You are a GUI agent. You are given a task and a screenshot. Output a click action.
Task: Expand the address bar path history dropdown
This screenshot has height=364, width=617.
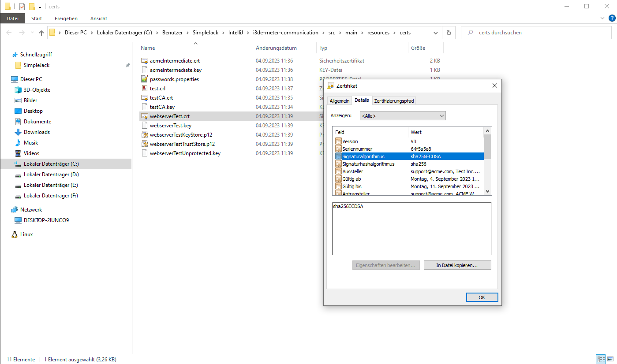[435, 33]
